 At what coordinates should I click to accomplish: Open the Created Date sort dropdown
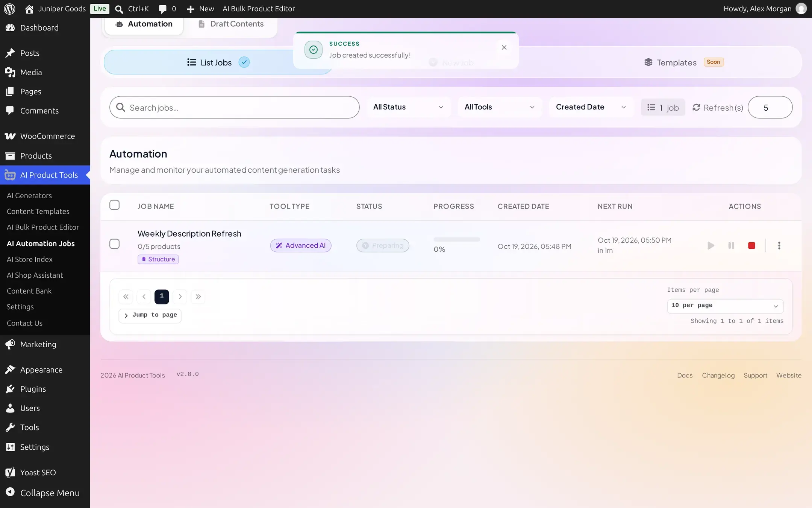coord(591,107)
